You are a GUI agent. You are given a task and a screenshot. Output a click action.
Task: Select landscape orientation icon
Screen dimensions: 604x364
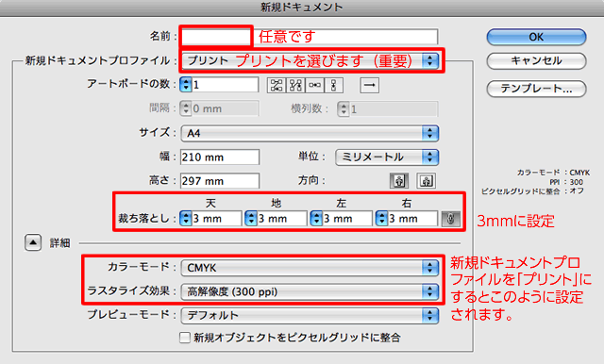[x=426, y=180]
